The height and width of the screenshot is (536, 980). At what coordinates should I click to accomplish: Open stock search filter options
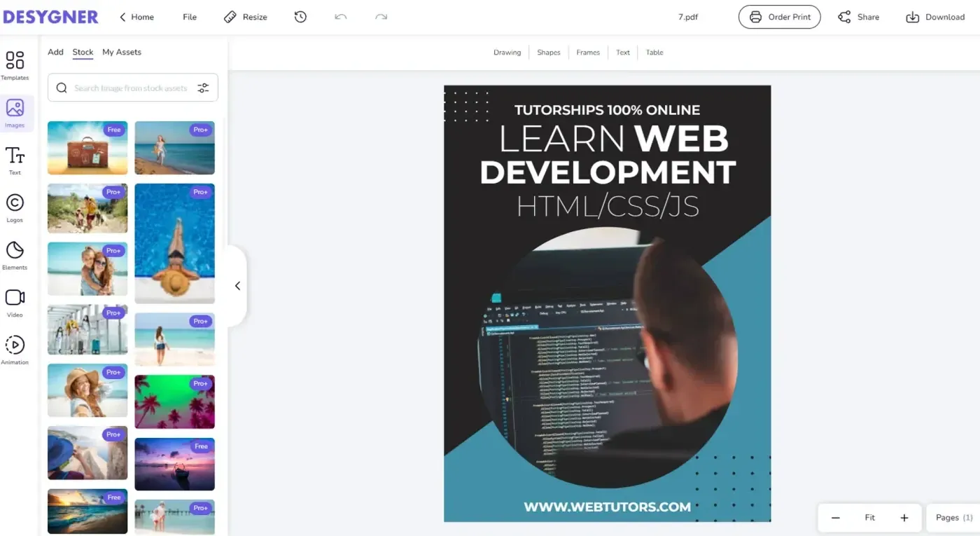point(203,88)
